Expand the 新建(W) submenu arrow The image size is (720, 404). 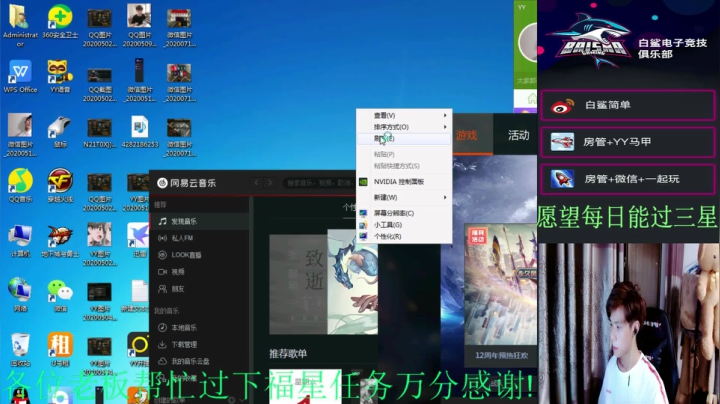[x=444, y=197]
